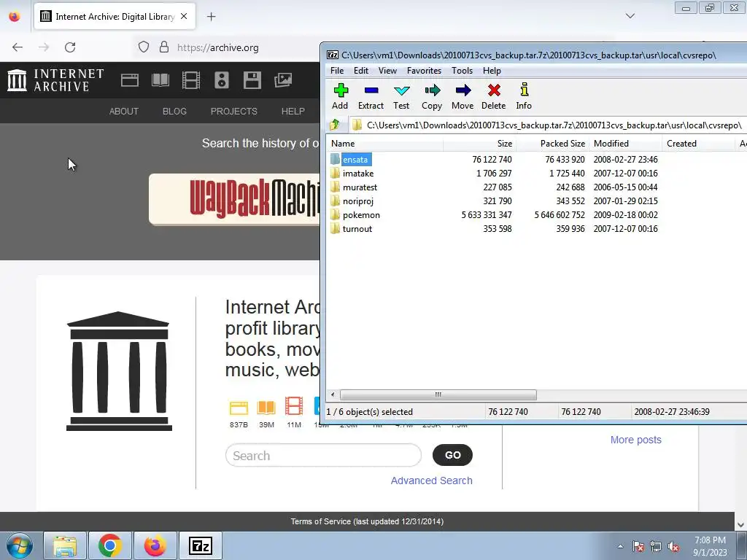Open the HELP link

point(293,112)
